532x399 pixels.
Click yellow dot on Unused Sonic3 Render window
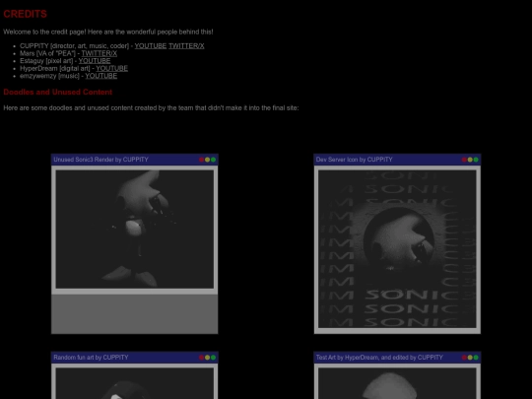[x=207, y=160]
